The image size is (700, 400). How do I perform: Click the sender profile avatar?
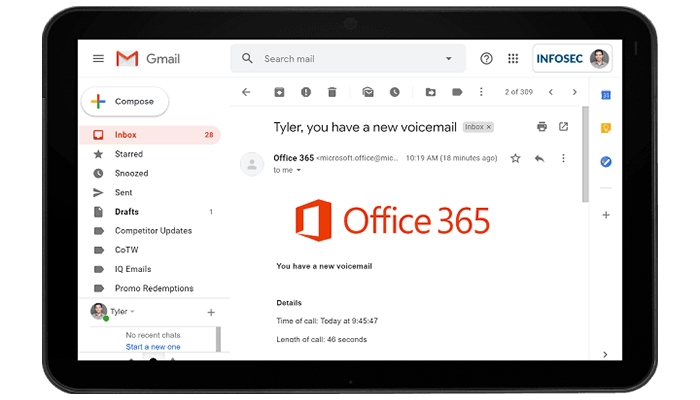tap(252, 164)
